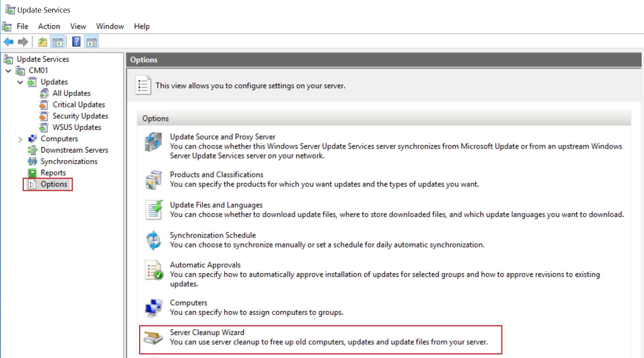Click the Up one level folder icon
The height and width of the screenshot is (358, 644).
(x=43, y=42)
